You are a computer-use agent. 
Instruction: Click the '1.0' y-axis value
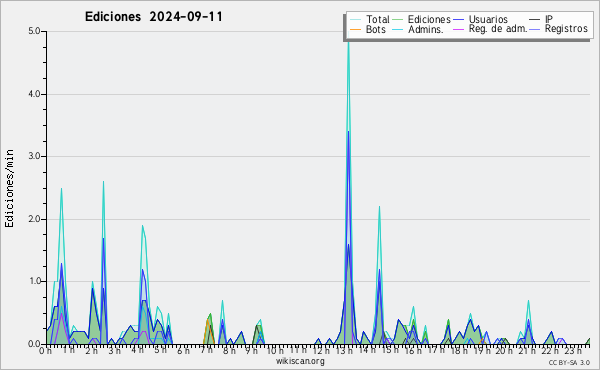(x=34, y=282)
